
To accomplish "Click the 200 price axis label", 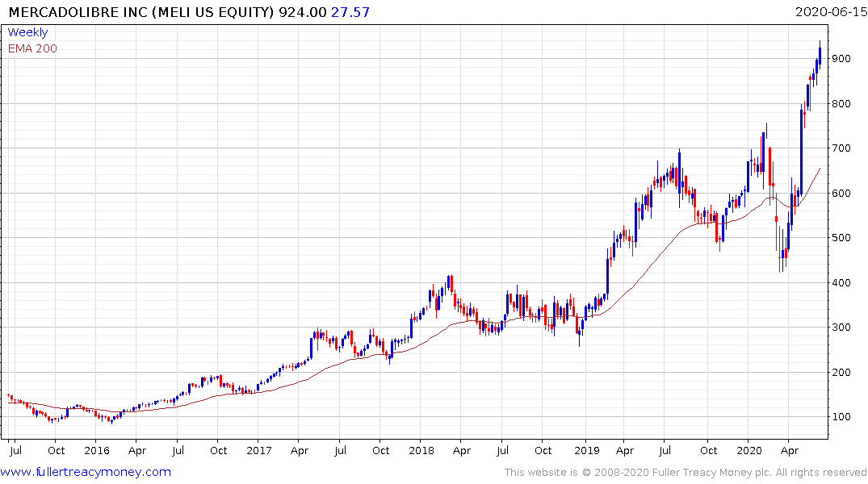I will click(841, 372).
